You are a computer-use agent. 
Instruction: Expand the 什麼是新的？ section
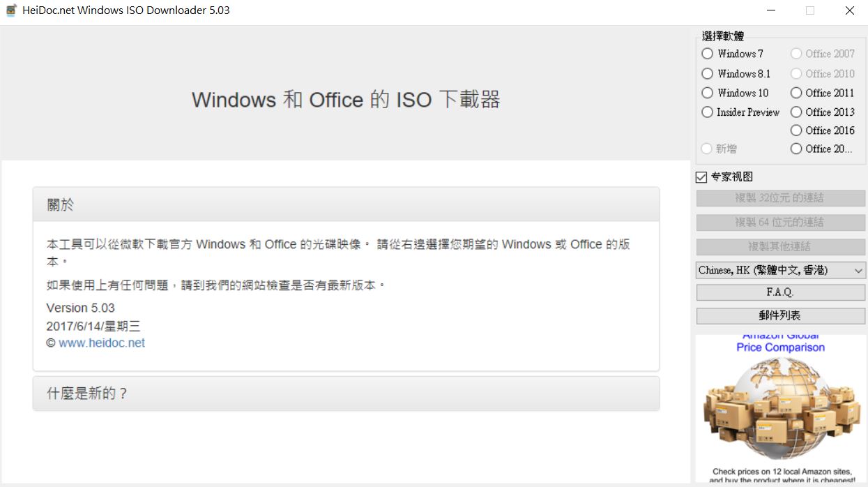point(346,394)
